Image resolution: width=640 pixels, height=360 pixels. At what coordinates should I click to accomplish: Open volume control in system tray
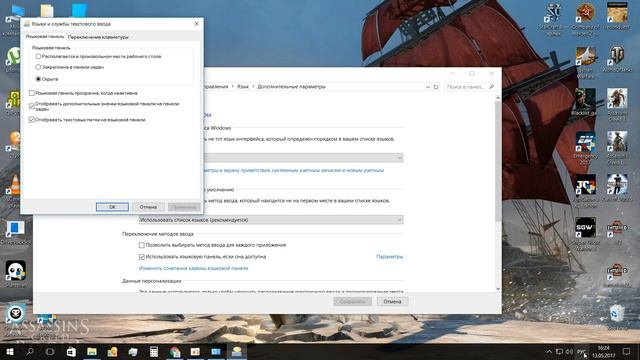569,352
